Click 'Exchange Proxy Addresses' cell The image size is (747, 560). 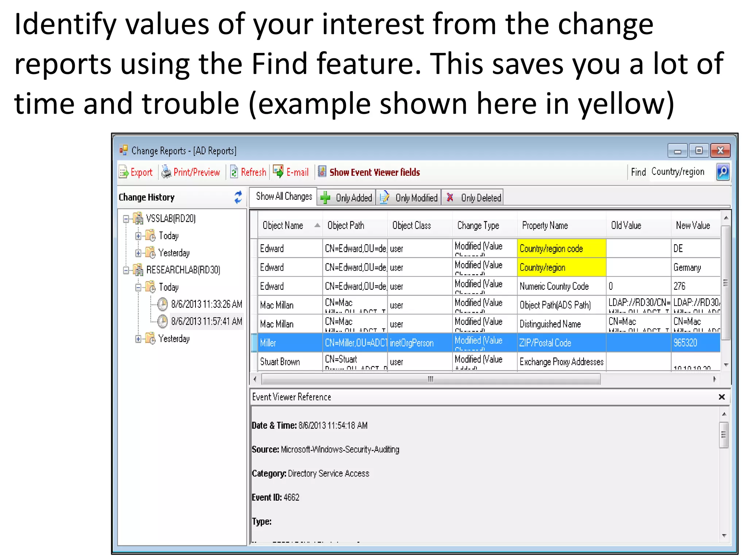click(562, 362)
